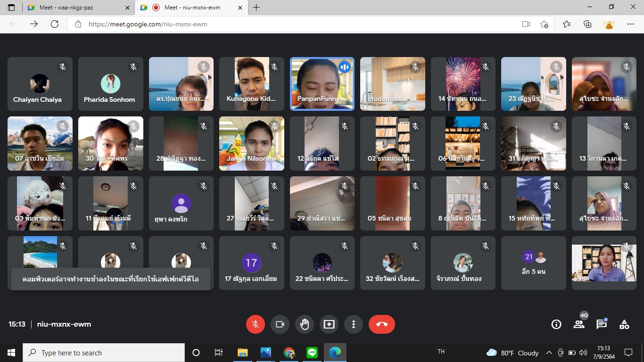
Task: Leave the call with red hang-up button
Action: (382, 324)
